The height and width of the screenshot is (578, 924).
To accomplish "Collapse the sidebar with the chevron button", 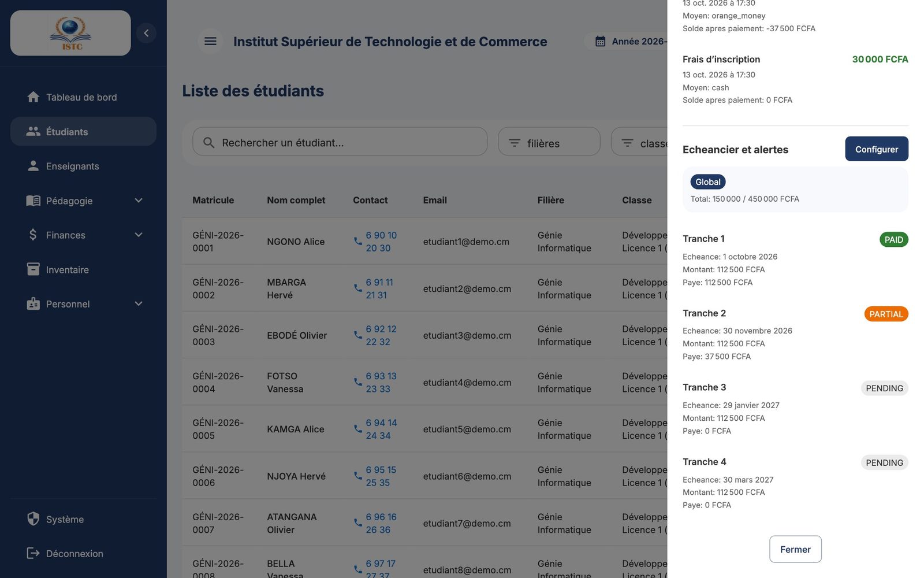I will click(146, 33).
